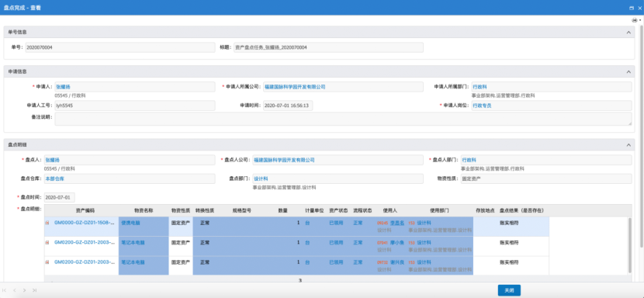Click the 规格型号 column header
The image size is (644, 298).
[242, 210]
